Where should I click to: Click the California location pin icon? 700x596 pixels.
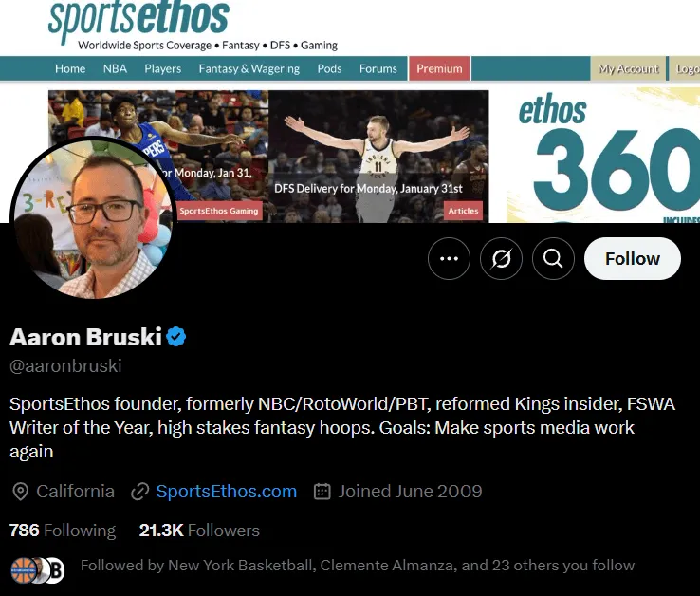click(20, 492)
